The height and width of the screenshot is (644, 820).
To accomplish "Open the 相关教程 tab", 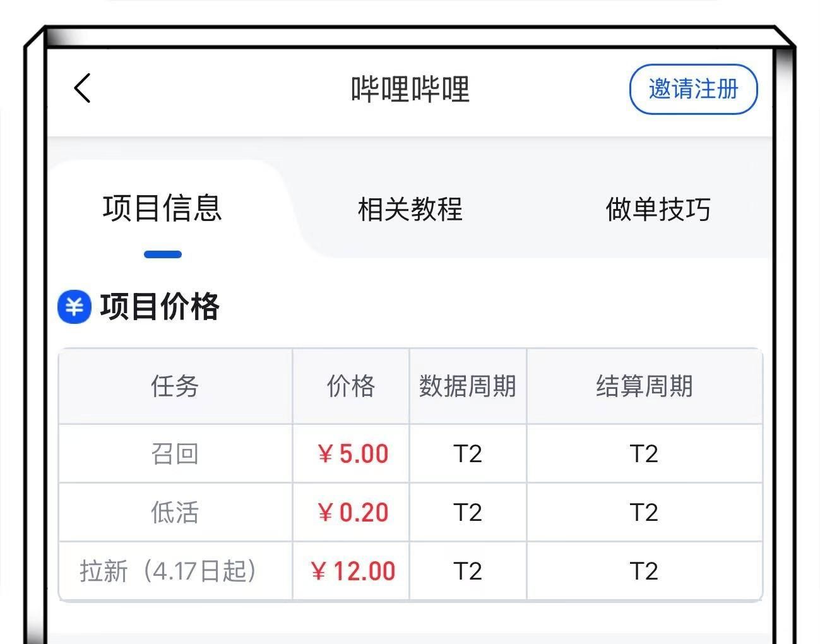I will click(410, 210).
